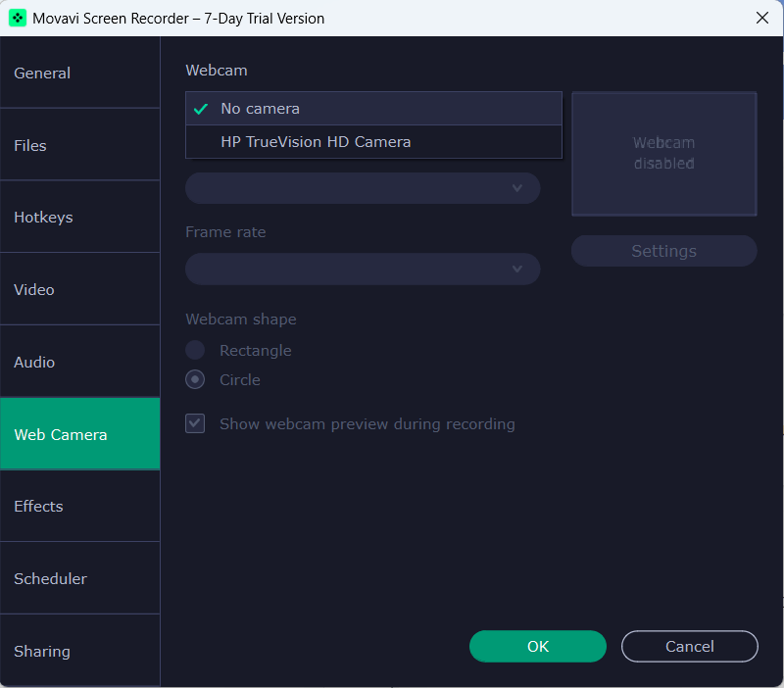This screenshot has height=688, width=784.
Task: Switch to the Audio tab
Action: click(80, 362)
